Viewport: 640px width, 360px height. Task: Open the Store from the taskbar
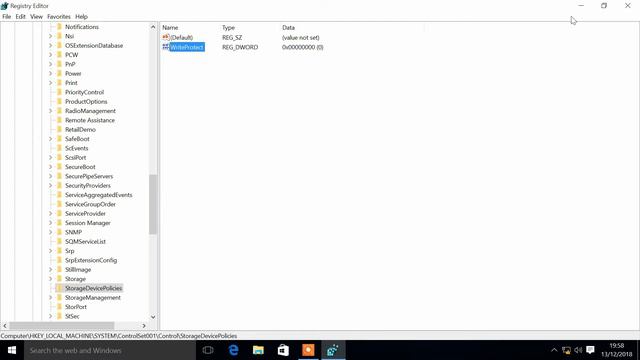click(283, 350)
